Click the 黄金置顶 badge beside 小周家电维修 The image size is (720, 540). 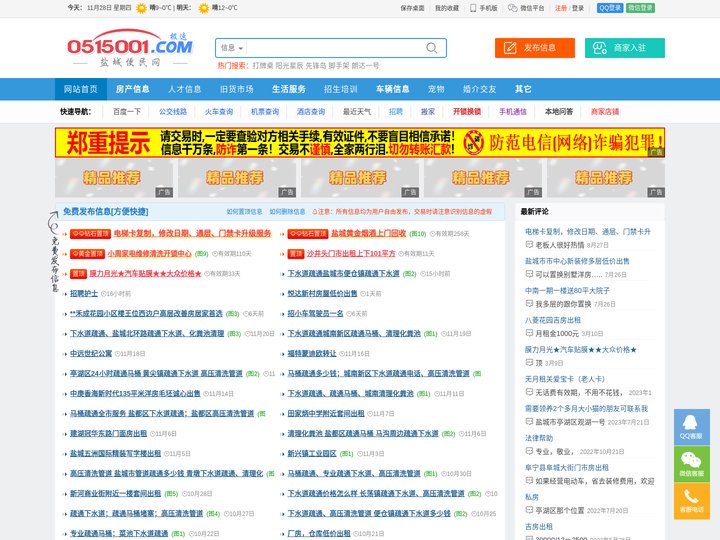[87, 253]
